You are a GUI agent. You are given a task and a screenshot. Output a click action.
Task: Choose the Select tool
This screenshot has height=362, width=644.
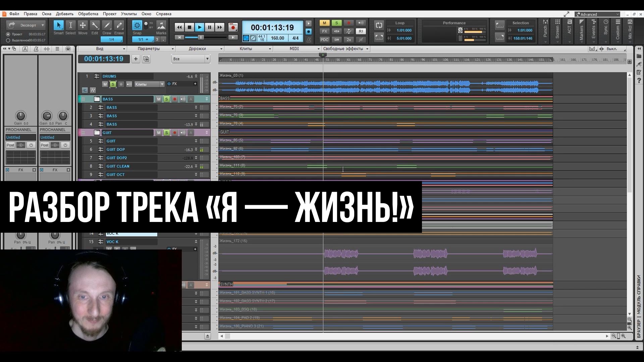pos(70,26)
